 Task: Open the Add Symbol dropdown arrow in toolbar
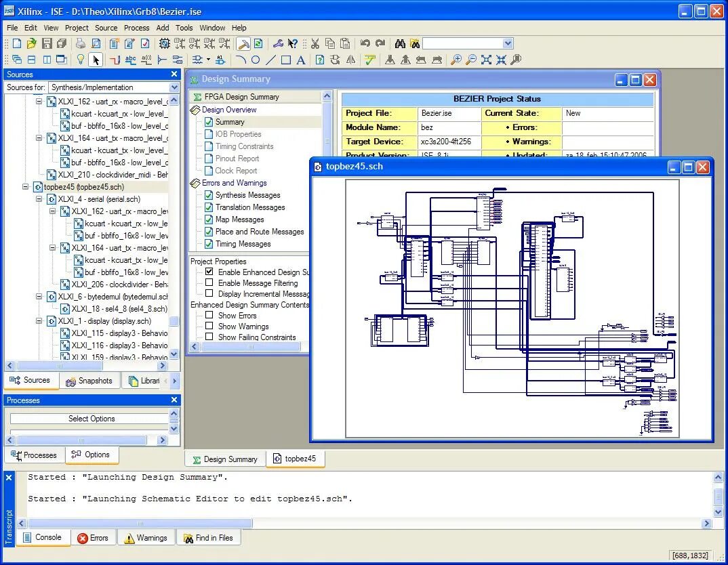209,60
